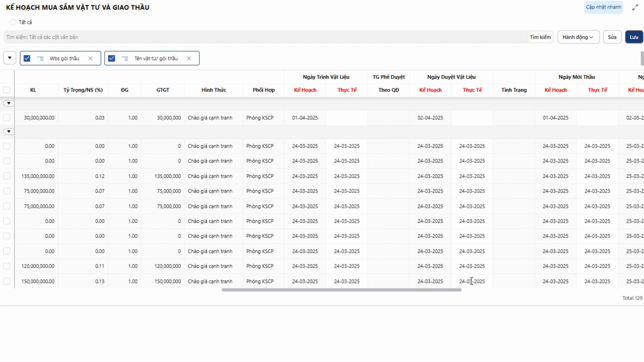Collapse the second group row arrow
644x362 pixels.
(x=9, y=131)
